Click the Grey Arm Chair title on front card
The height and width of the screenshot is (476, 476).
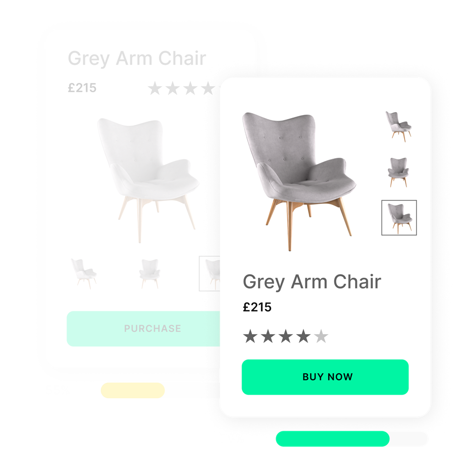click(312, 282)
